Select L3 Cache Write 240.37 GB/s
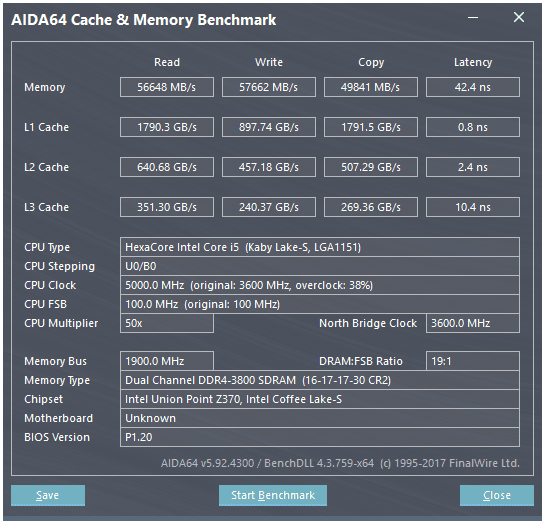549x530 pixels. pyautogui.click(x=269, y=207)
